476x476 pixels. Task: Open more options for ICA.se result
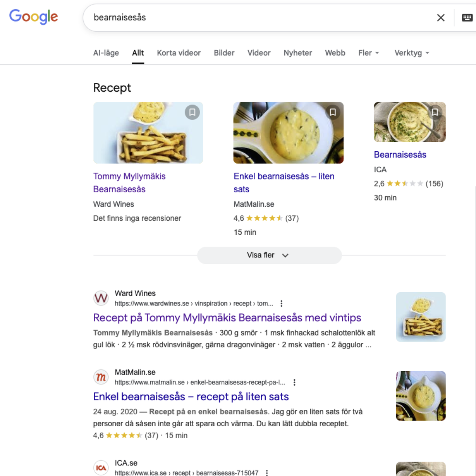point(267,473)
